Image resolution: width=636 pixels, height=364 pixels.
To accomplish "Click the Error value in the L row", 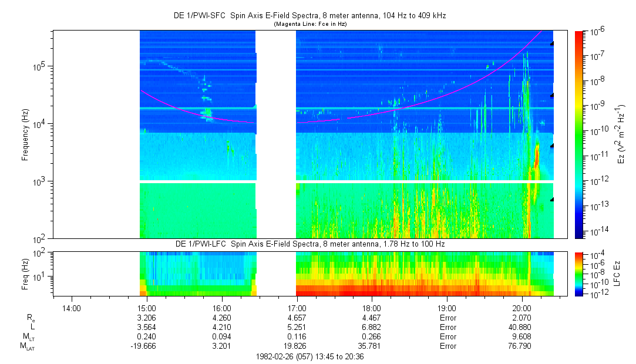I will [x=447, y=327].
